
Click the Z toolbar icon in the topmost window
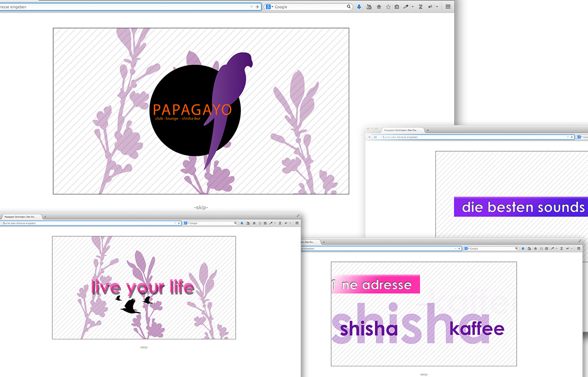point(421,7)
